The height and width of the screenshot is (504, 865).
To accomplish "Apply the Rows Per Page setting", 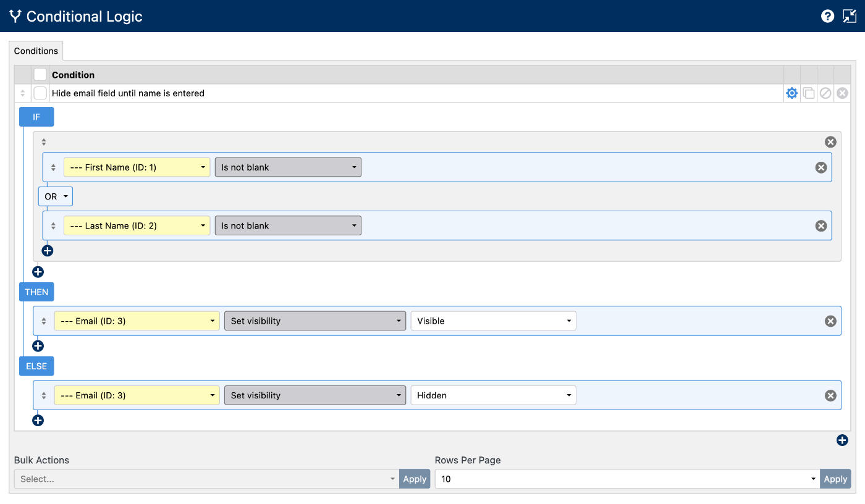I will (835, 479).
